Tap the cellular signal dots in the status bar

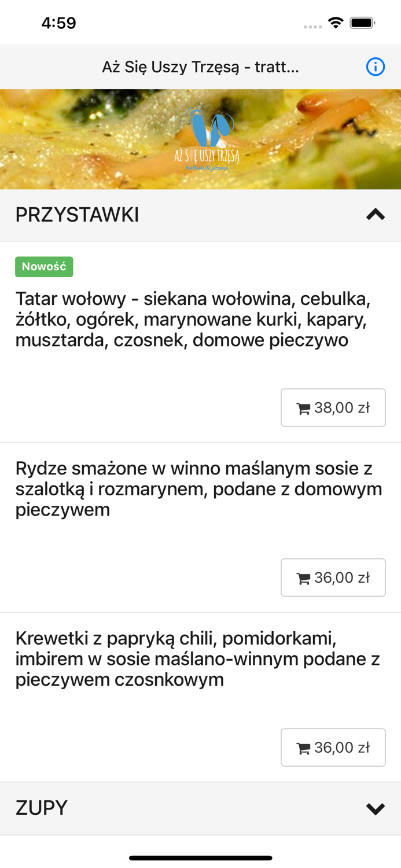(x=312, y=25)
